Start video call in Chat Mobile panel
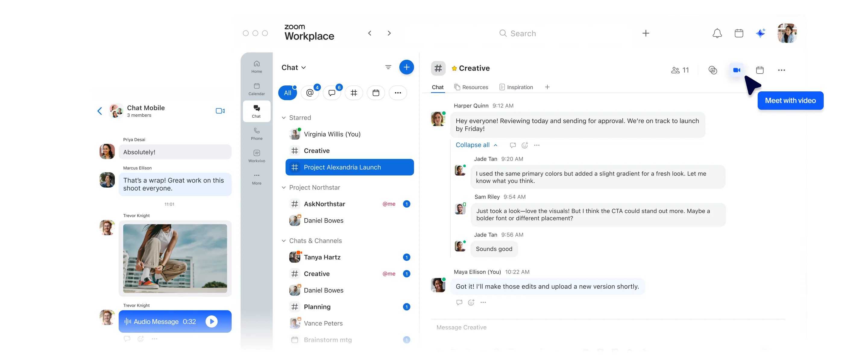 (x=220, y=111)
